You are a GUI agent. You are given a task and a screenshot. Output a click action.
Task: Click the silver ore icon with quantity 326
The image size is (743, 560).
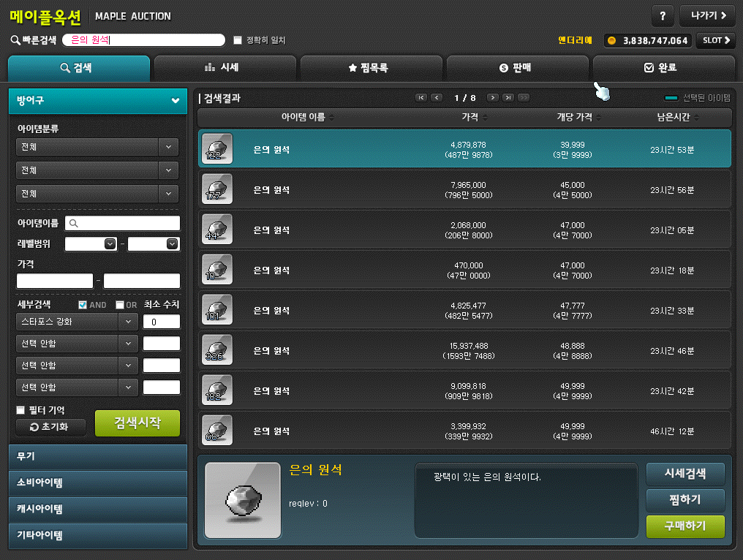pyautogui.click(x=217, y=350)
